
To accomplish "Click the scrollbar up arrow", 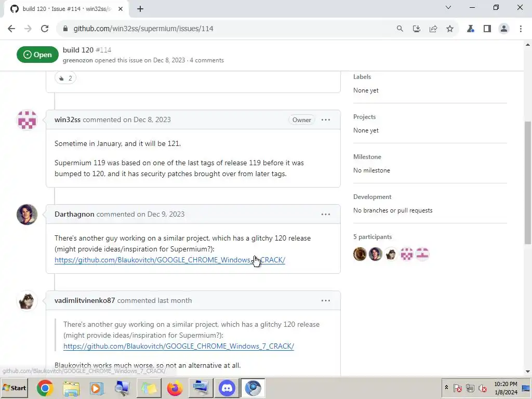I will click(x=528, y=45).
